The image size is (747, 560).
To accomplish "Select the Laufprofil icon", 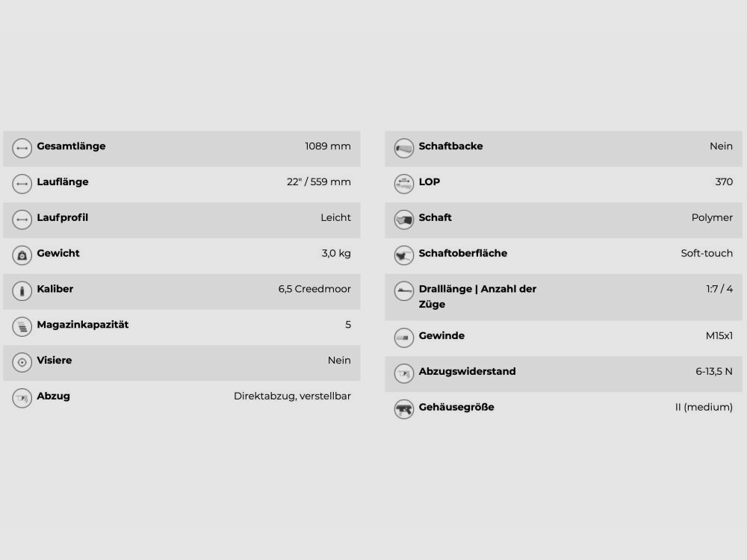I will tap(22, 220).
